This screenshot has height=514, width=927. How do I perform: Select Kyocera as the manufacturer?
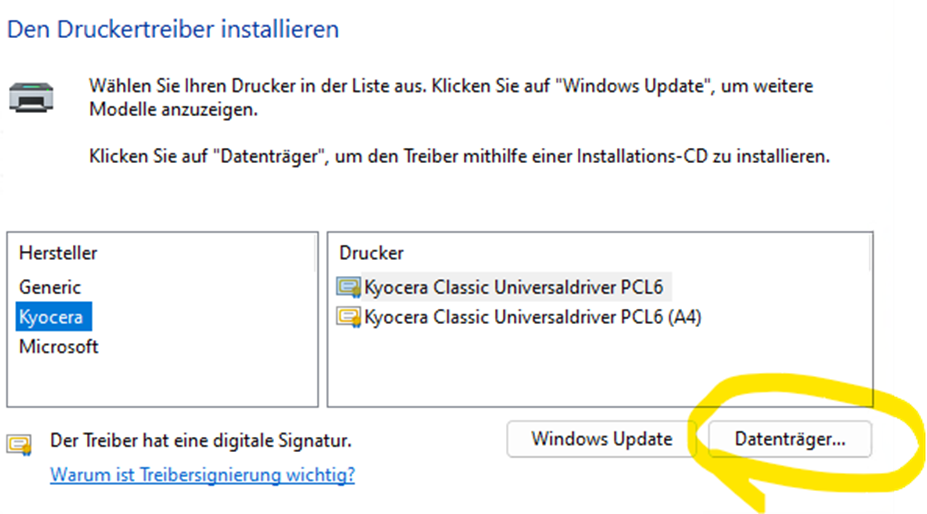tap(50, 317)
